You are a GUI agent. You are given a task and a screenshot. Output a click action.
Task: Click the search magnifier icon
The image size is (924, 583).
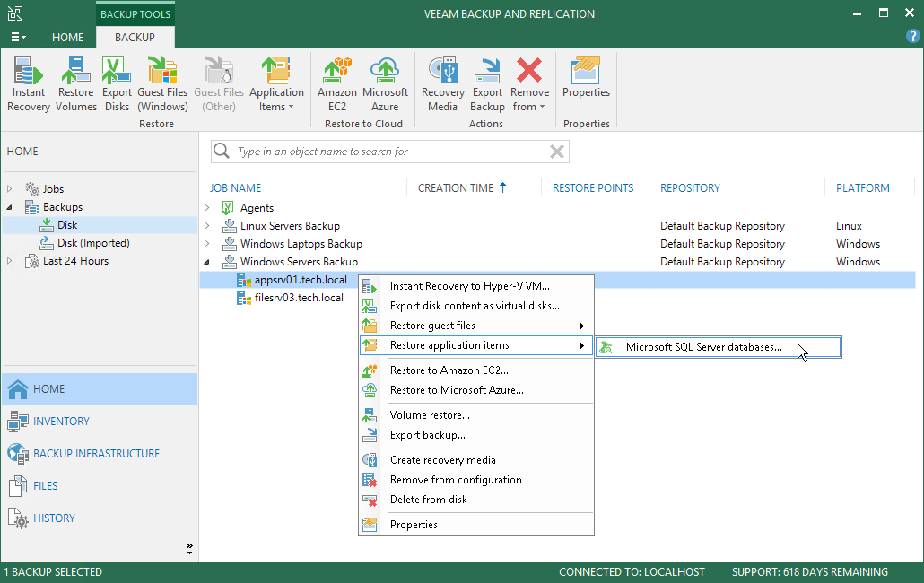pos(222,151)
